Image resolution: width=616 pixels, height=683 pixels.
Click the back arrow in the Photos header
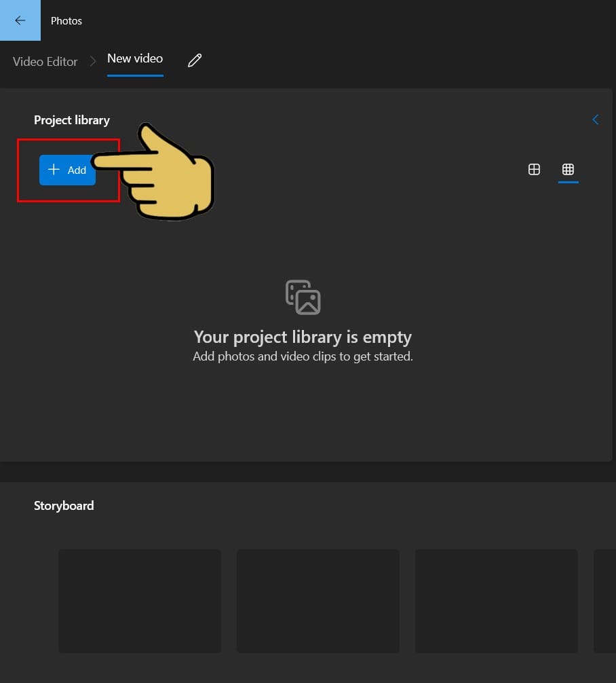pyautogui.click(x=20, y=20)
